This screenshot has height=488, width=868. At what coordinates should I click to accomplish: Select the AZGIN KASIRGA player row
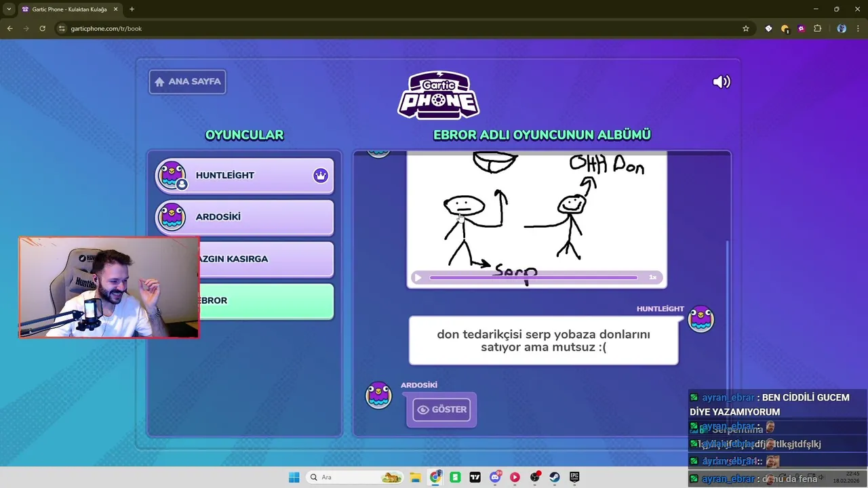point(266,259)
